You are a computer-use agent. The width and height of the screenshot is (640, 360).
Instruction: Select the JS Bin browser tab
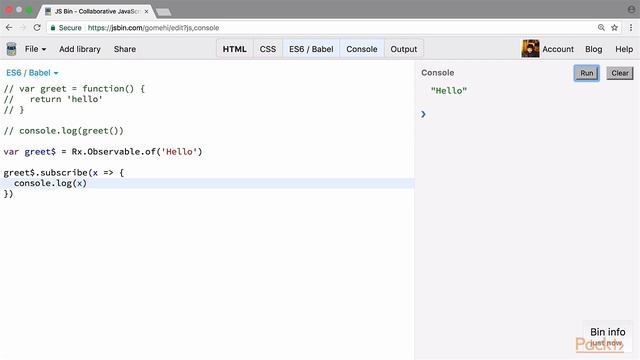coord(97,11)
